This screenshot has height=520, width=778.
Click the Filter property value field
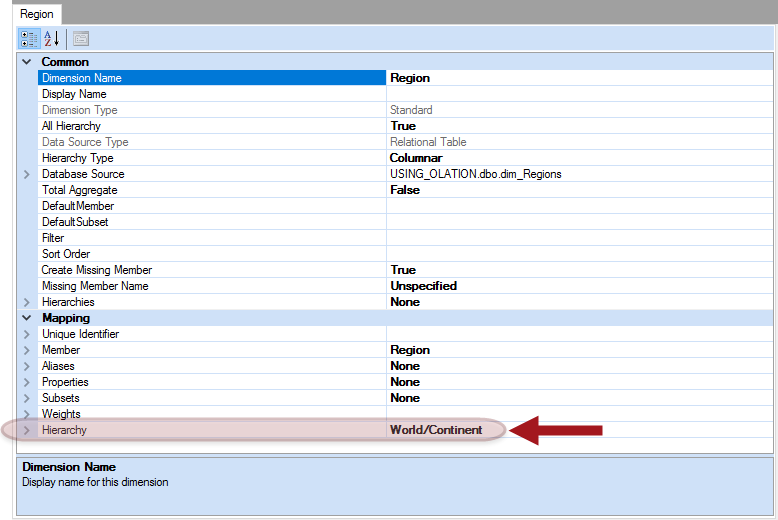click(578, 238)
